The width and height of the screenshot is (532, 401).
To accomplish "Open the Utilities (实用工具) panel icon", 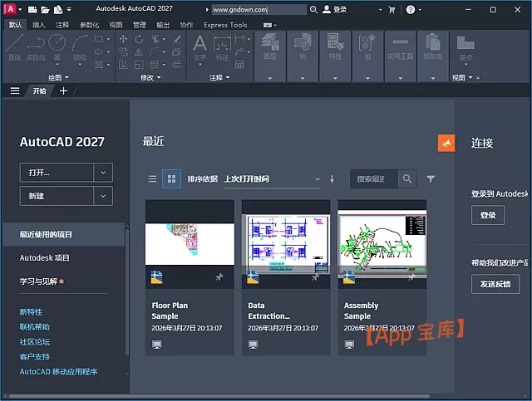I will tap(401, 49).
